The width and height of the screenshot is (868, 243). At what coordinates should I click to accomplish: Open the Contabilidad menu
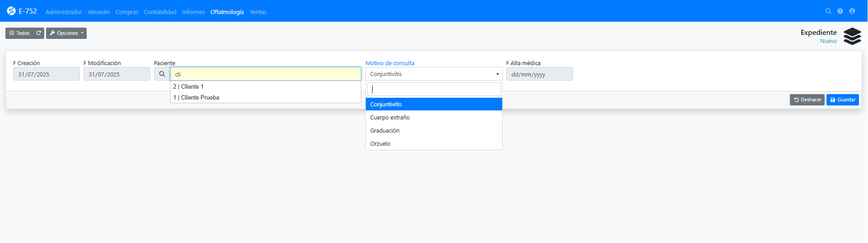click(x=160, y=12)
